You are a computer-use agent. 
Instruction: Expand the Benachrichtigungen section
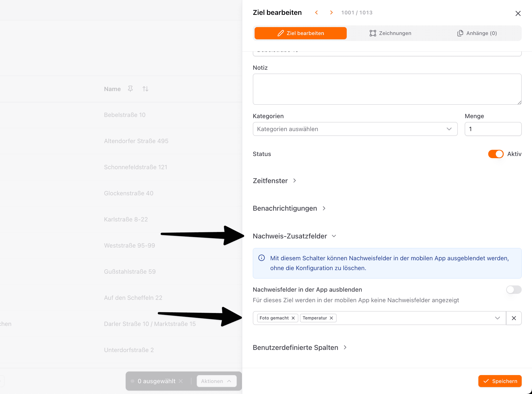pos(289,208)
